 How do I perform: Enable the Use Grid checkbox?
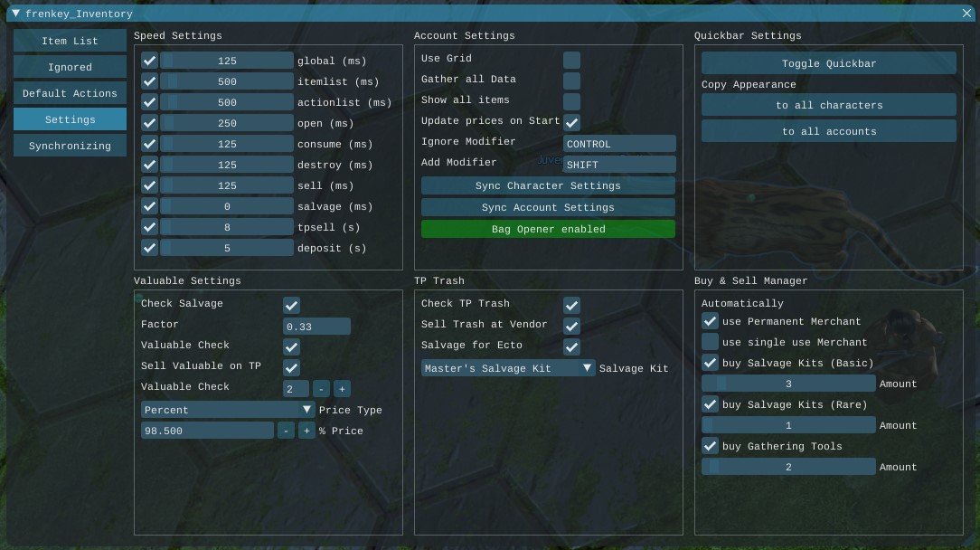pyautogui.click(x=571, y=60)
